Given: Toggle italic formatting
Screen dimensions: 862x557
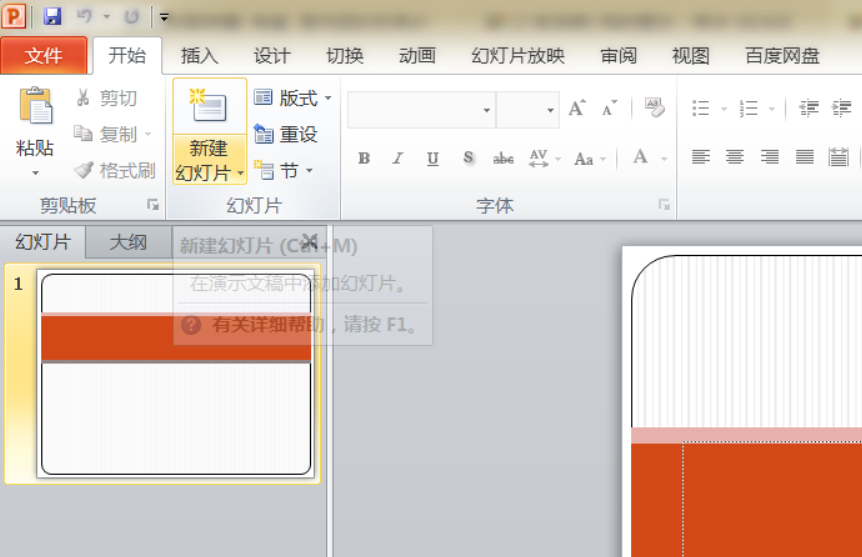Looking at the screenshot, I should tap(398, 158).
